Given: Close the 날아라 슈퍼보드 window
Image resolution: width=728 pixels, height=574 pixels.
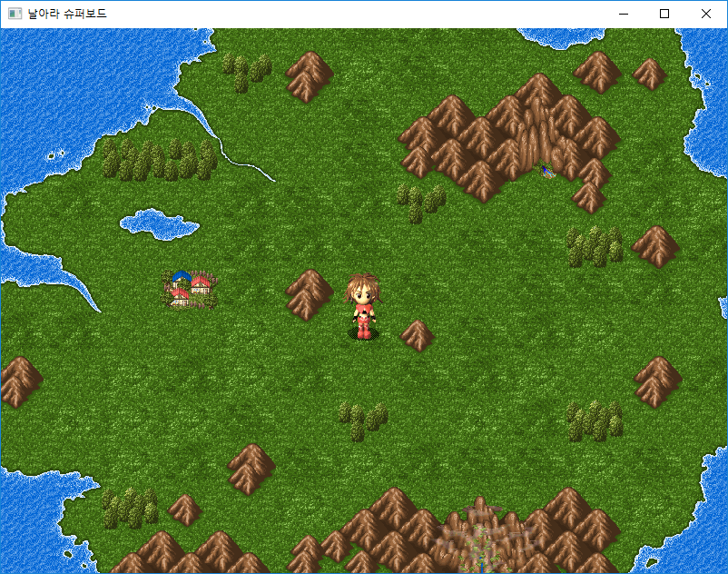Looking at the screenshot, I should [705, 14].
